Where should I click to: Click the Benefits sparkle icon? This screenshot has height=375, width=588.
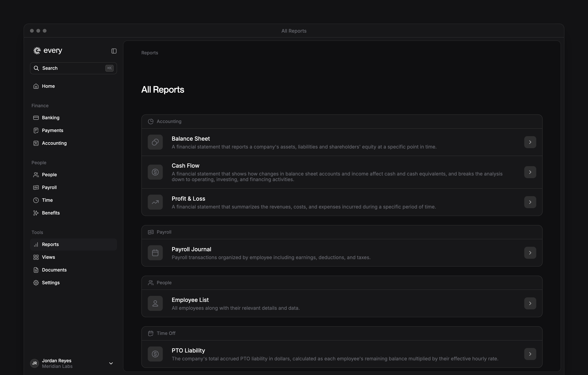[x=36, y=213]
